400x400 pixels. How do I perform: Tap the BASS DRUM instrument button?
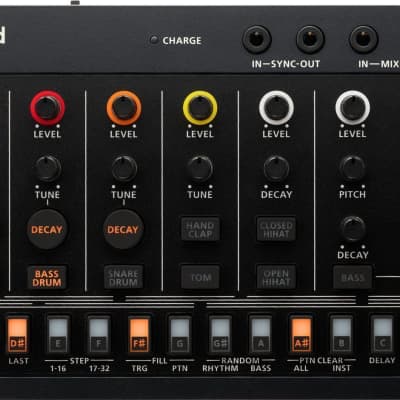[47, 278]
